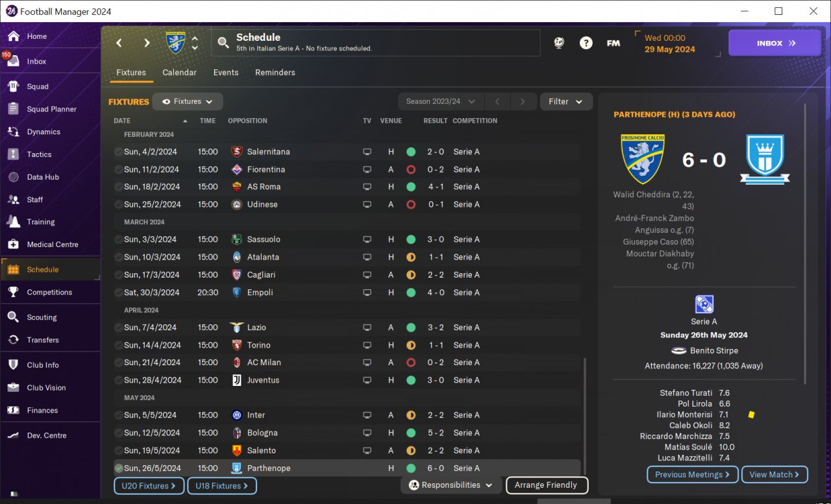Click the Medical Centre icon
Viewport: 831px width, 504px height.
(x=14, y=245)
